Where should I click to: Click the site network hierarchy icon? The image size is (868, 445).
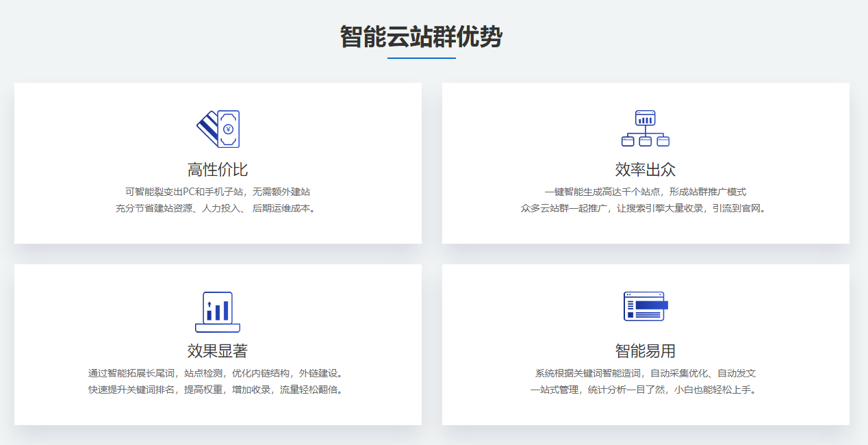pos(645,128)
